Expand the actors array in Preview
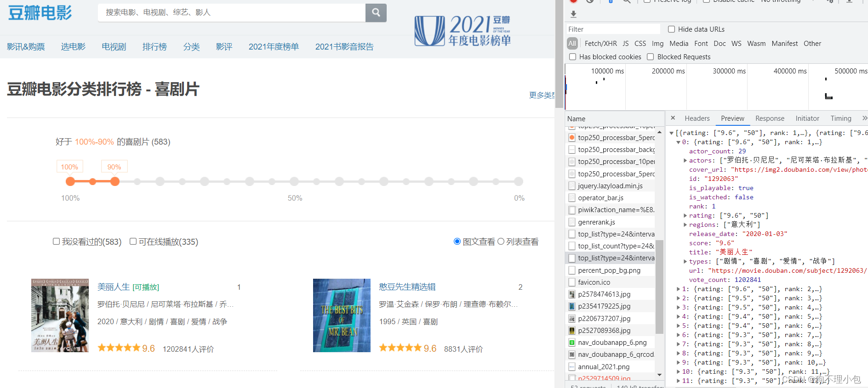Image resolution: width=868 pixels, height=388 pixels. point(685,161)
